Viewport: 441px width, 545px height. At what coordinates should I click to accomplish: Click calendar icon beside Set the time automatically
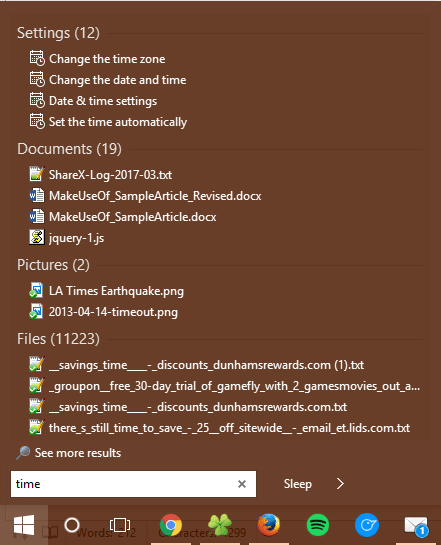pos(37,121)
